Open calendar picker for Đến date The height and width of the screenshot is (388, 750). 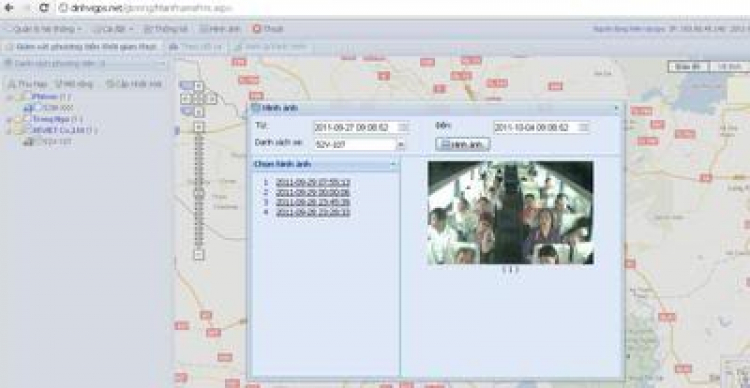(584, 127)
